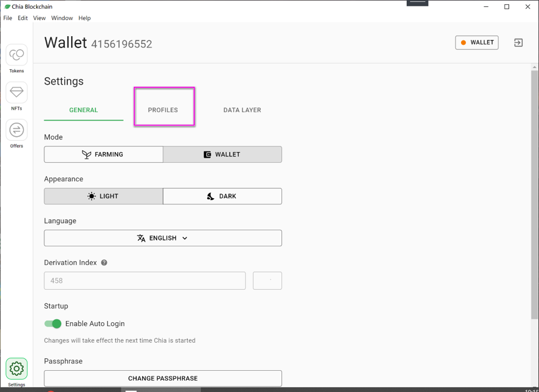The height and width of the screenshot is (392, 539).
Task: Click the 'Changes will take effect' note
Action: 120,340
